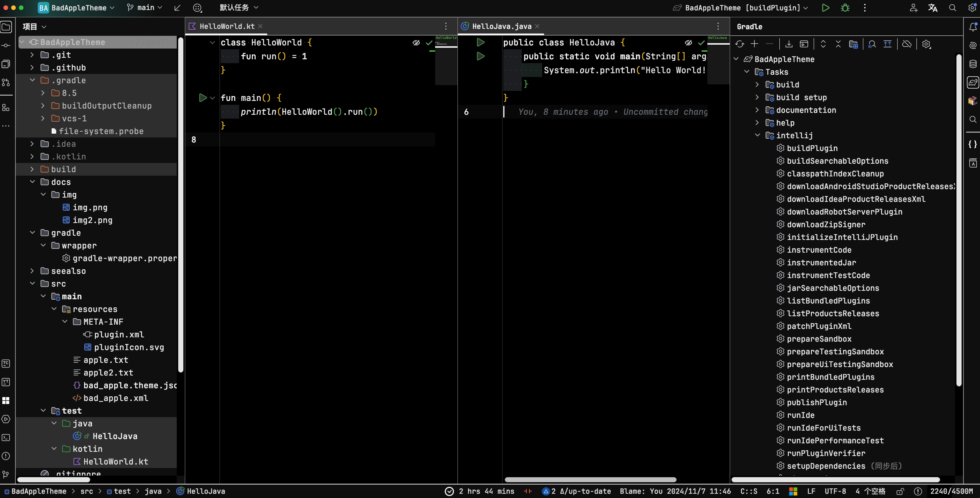Open Gradle build tool settings gear

926,44
